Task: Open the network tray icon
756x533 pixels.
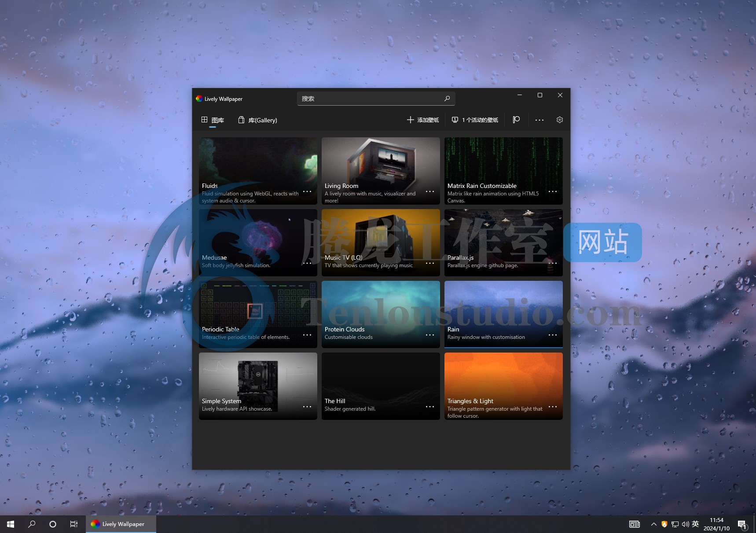Action: [675, 524]
